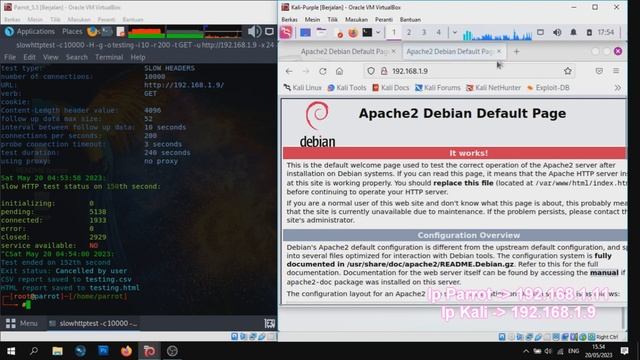Open Exploit-DB bookmark
The width and height of the screenshot is (640, 360).
548,88
